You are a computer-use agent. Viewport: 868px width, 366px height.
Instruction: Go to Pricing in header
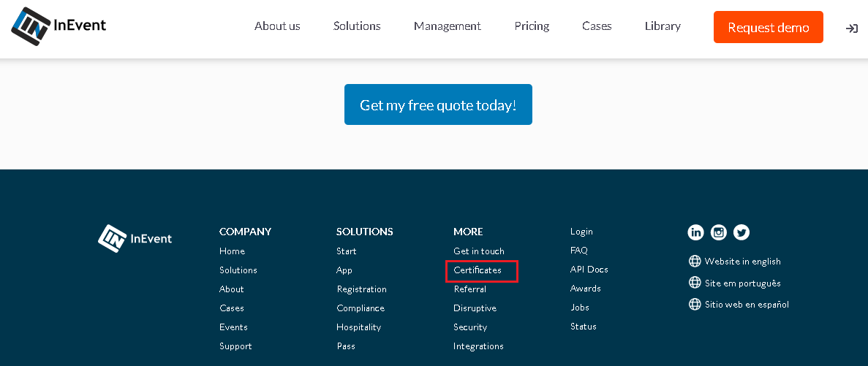pos(532,26)
